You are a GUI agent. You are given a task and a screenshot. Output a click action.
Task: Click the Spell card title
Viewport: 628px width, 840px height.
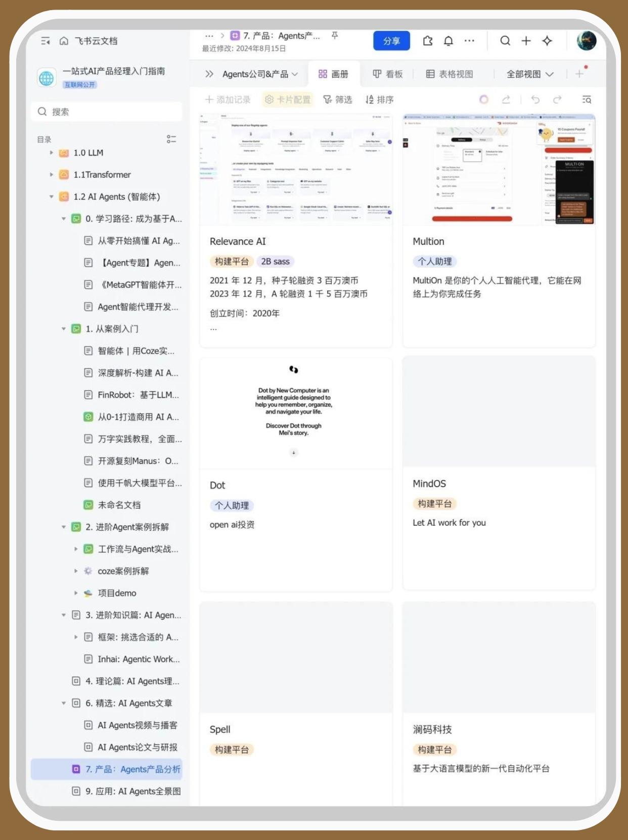(x=220, y=729)
